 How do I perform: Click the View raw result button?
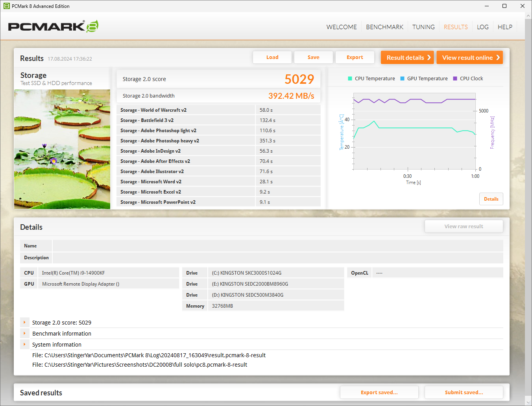coord(464,226)
